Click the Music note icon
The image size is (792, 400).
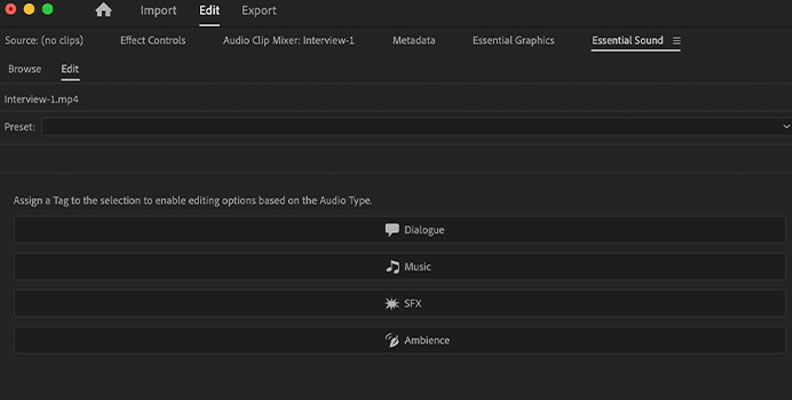(x=392, y=267)
